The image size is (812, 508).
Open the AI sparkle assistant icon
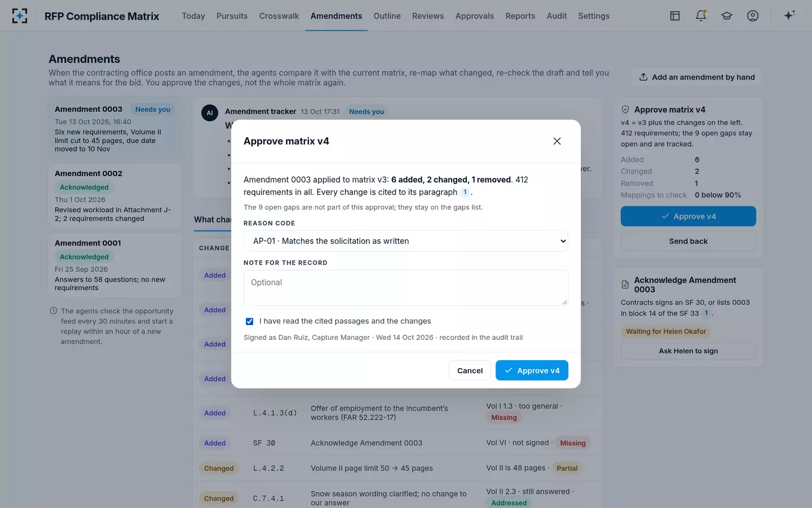tap(789, 15)
